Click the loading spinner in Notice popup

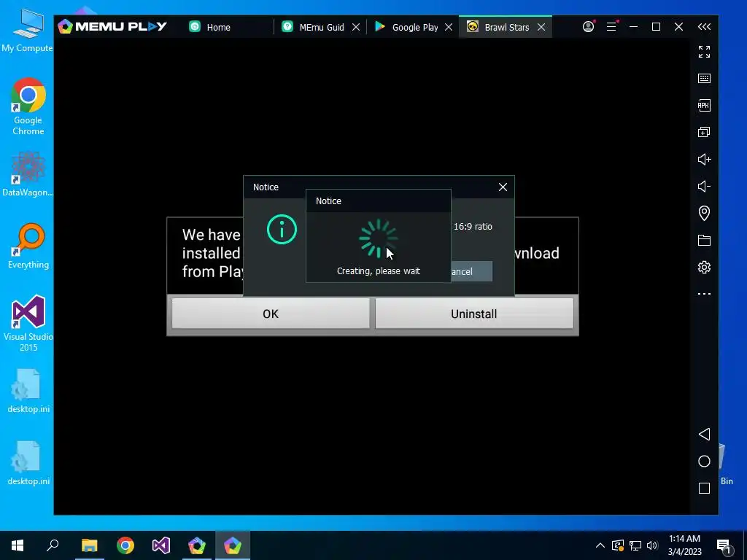tap(379, 238)
